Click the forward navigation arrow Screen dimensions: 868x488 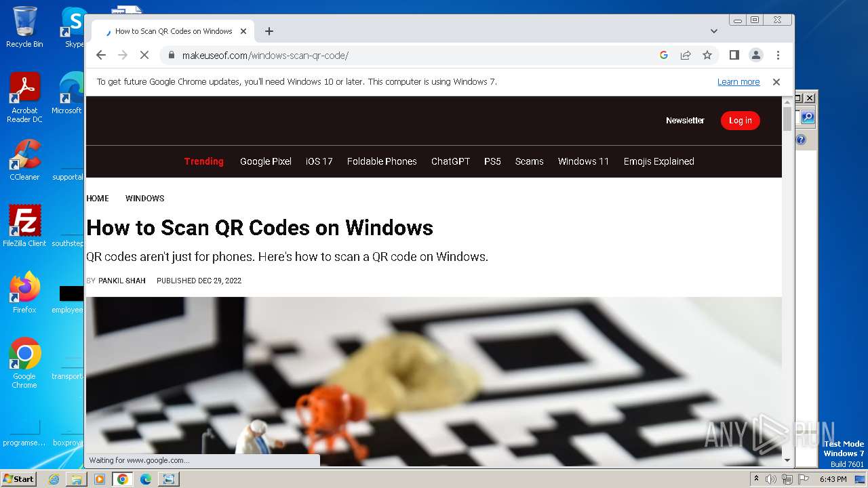[x=123, y=55]
